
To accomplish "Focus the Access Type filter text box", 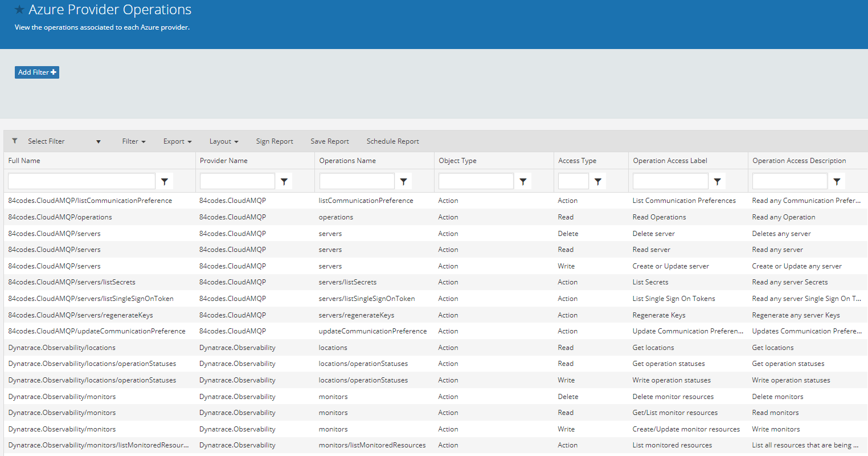I will click(x=574, y=181).
